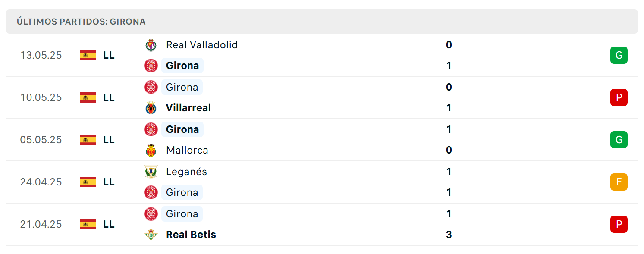Click the red P badge for 10.05.25
Screen dimensions: 644x254
click(619, 97)
